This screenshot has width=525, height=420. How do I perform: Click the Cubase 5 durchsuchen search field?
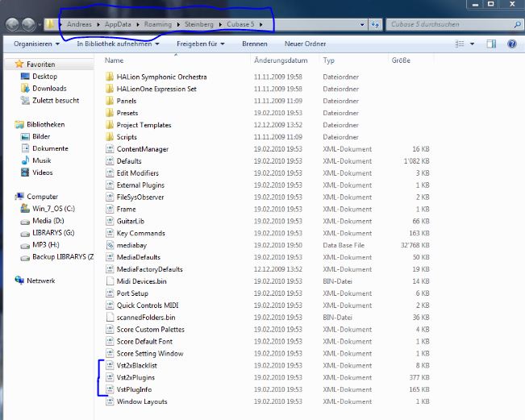451,24
